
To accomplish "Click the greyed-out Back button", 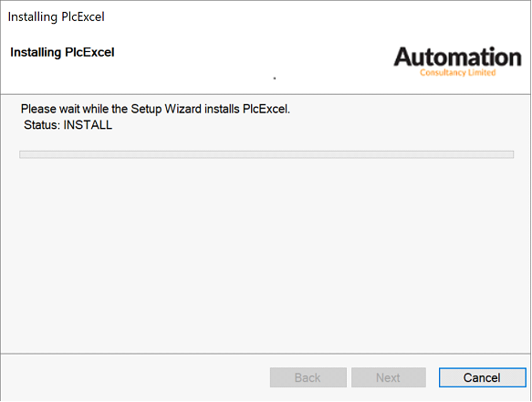I will [x=308, y=377].
